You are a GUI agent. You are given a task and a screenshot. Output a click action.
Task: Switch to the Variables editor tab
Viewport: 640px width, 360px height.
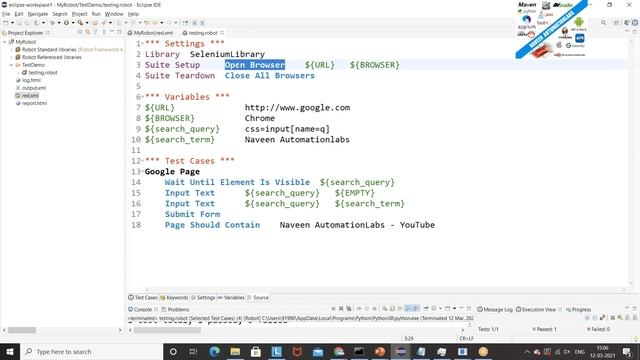[231, 298]
